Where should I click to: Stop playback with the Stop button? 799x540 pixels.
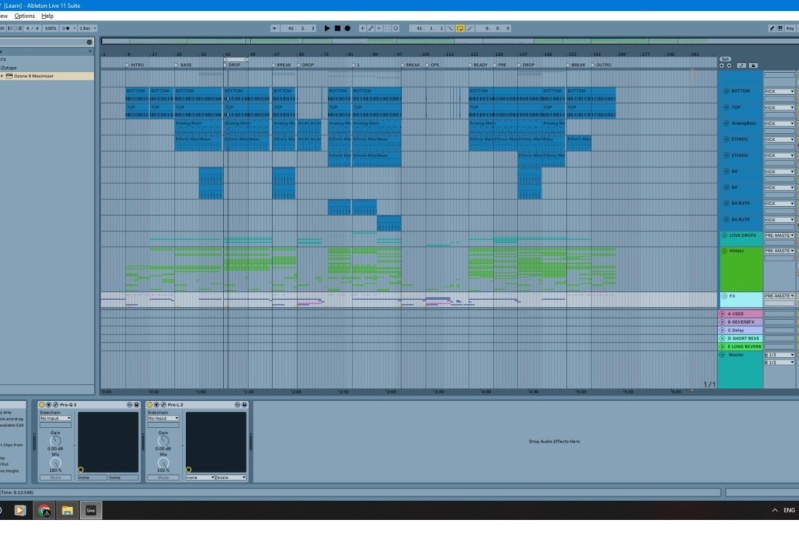click(x=337, y=29)
